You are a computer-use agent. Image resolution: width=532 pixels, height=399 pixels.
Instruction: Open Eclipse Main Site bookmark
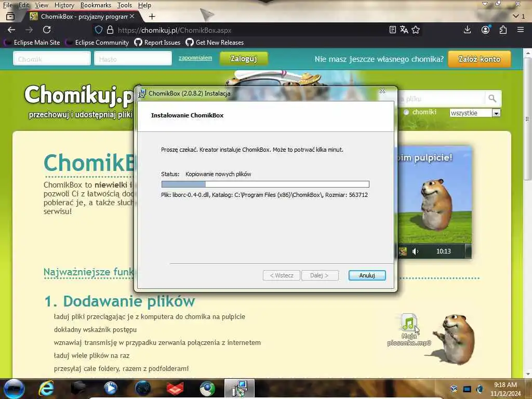tap(33, 43)
